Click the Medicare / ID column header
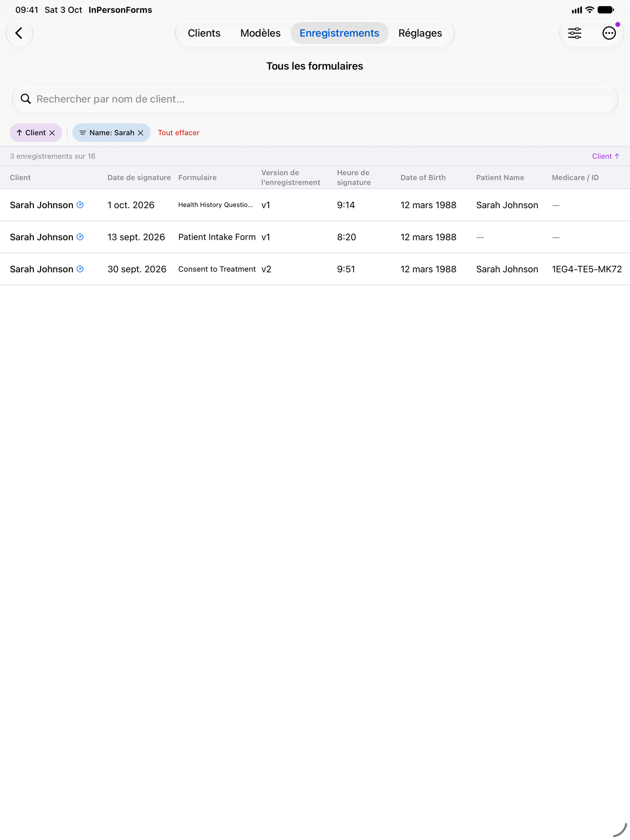The height and width of the screenshot is (840, 630). tap(575, 178)
